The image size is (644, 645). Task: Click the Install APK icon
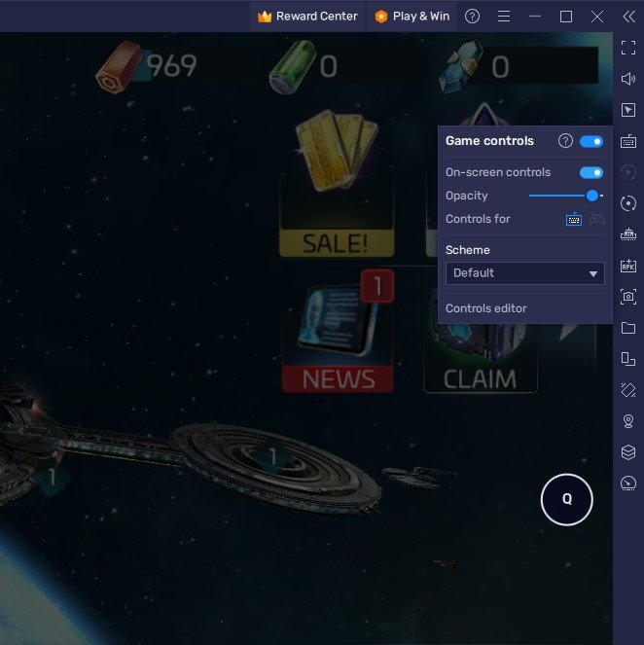click(628, 266)
